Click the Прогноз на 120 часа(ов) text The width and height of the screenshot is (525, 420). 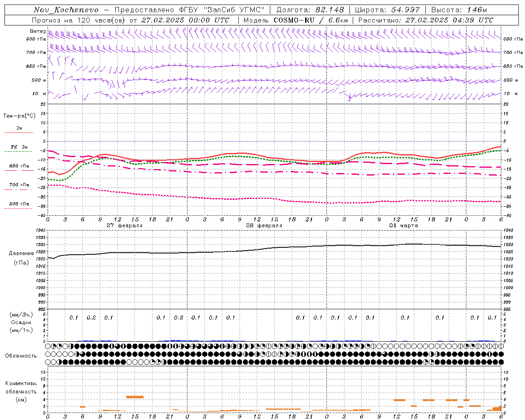[79, 20]
